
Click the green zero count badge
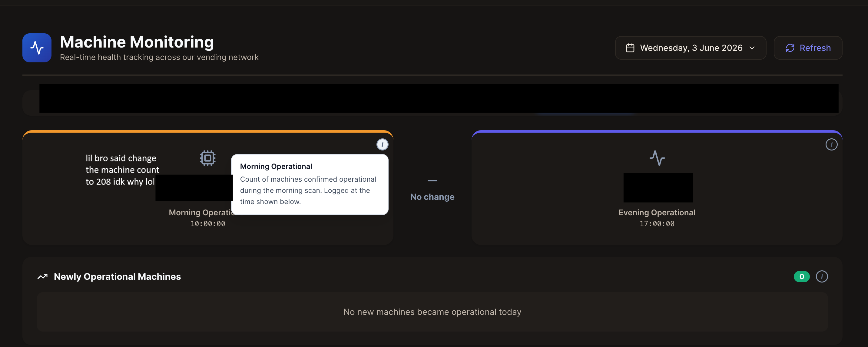point(801,276)
